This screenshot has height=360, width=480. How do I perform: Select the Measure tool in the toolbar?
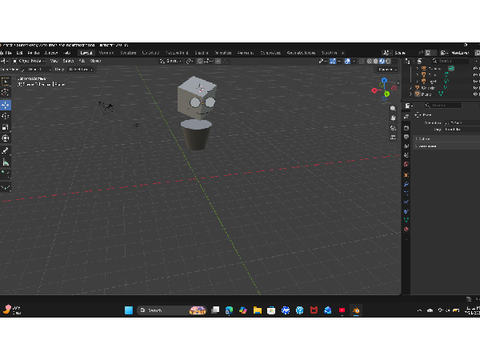tap(5, 162)
